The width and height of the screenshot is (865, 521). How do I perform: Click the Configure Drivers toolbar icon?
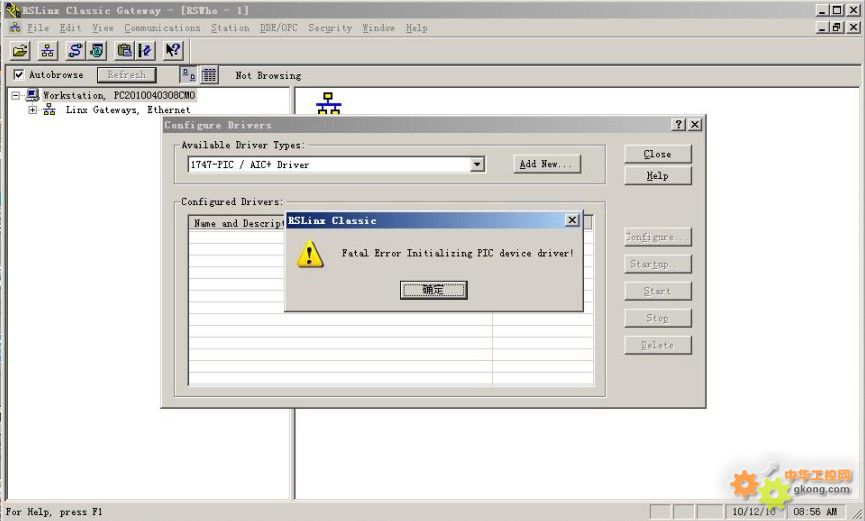click(x=74, y=51)
